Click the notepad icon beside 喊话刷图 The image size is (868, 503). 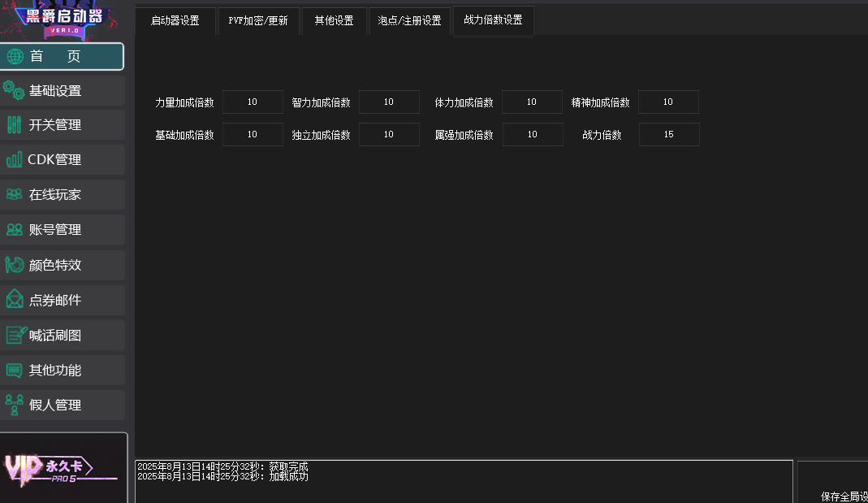point(15,335)
